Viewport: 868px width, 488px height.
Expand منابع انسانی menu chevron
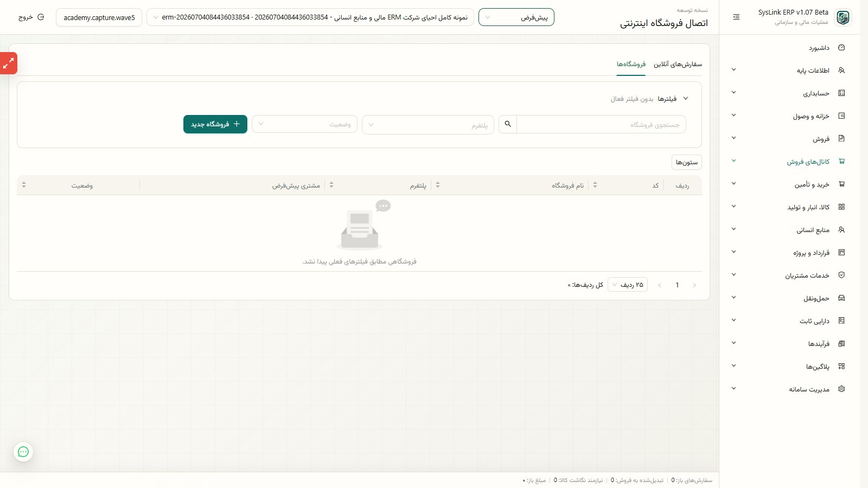733,229
